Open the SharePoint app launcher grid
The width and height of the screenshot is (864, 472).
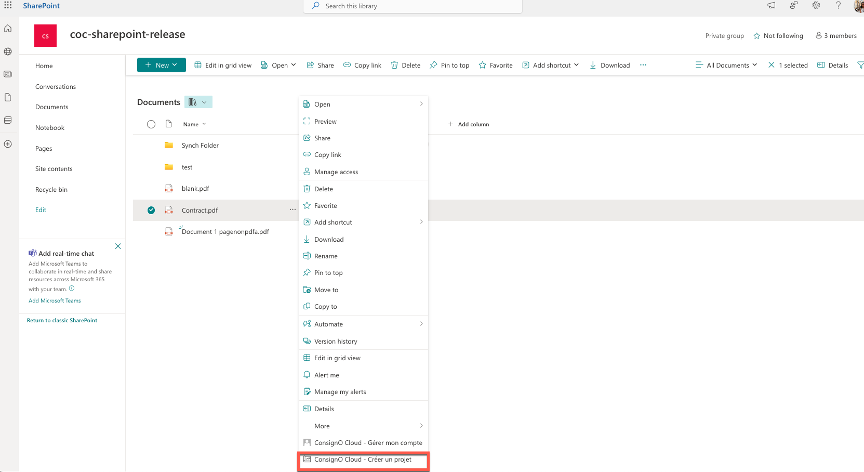point(9,6)
